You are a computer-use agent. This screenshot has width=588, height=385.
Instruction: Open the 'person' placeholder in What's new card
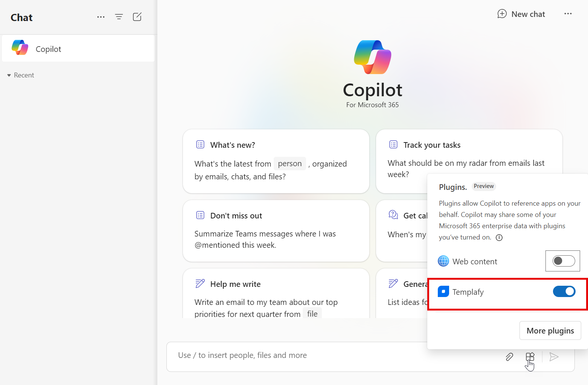[x=289, y=164]
